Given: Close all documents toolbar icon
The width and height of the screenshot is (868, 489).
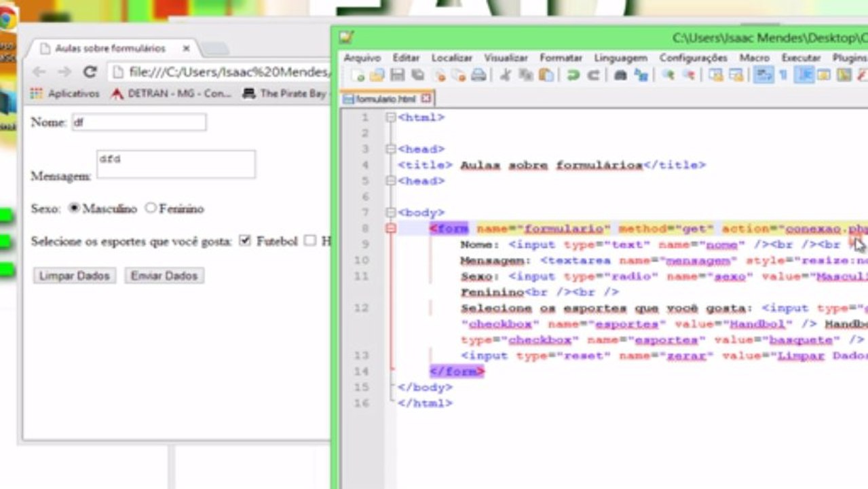Looking at the screenshot, I should coord(460,75).
